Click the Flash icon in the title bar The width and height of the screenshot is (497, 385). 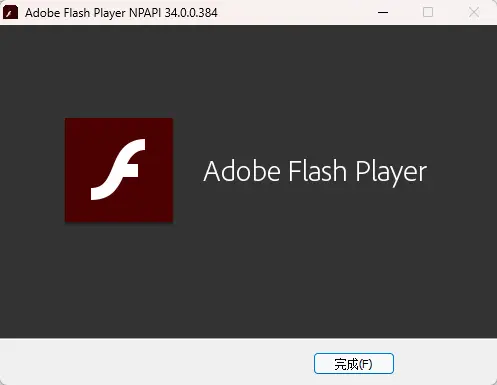click(x=10, y=13)
